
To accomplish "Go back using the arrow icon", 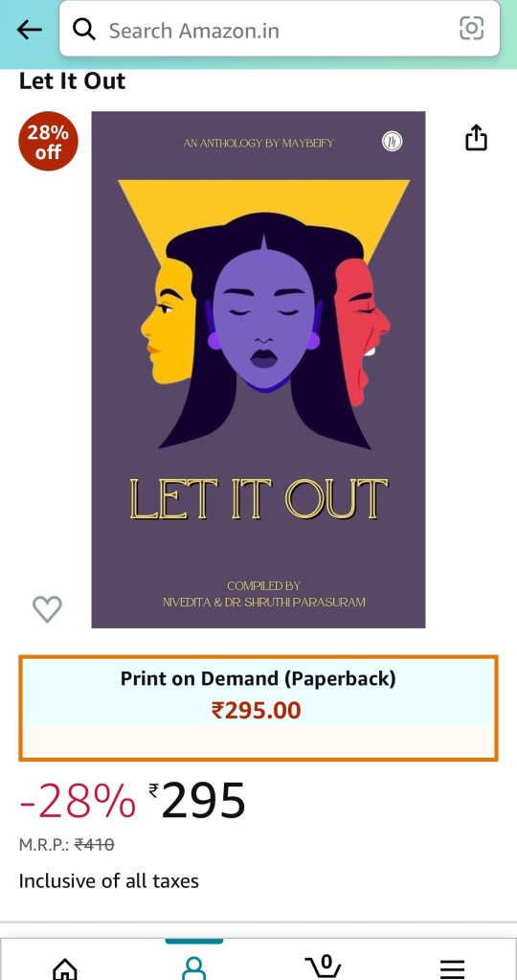I will [x=29, y=30].
